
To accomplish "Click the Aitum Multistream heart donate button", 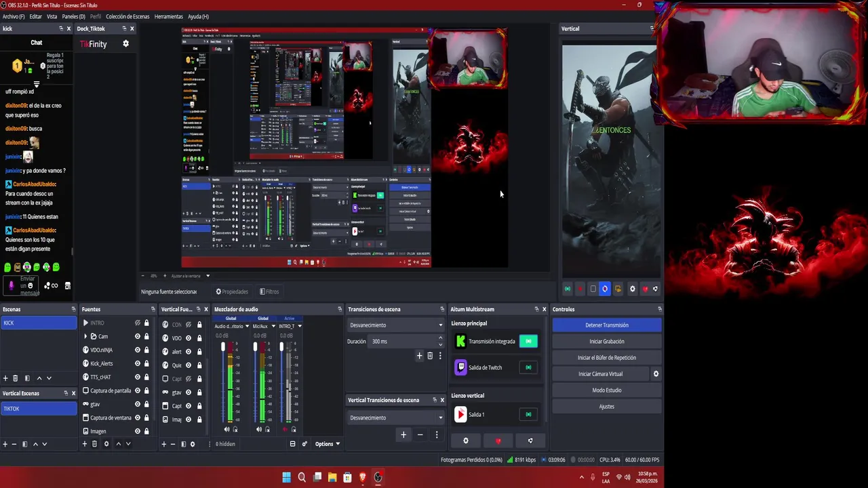I will (498, 441).
